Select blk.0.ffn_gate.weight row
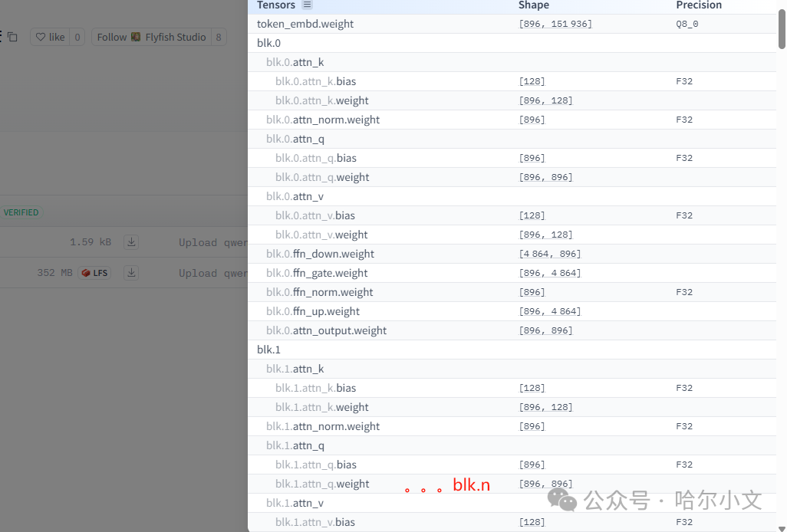The image size is (787, 532). (x=512, y=273)
